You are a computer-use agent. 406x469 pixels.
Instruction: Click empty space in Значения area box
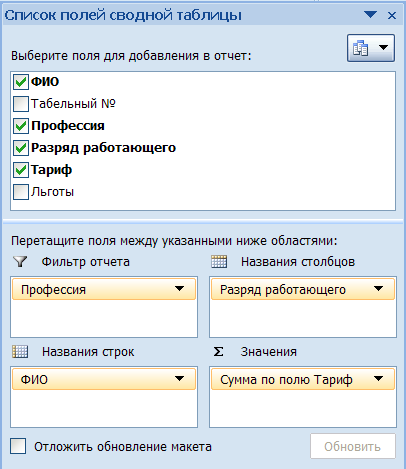[x=303, y=408]
